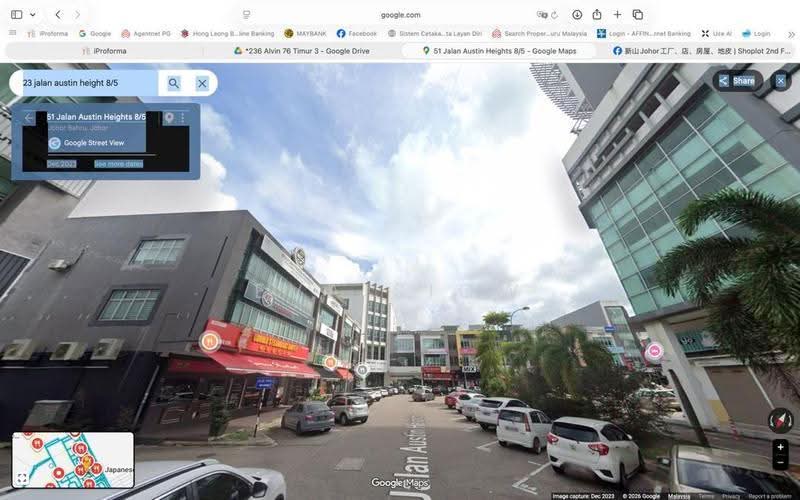Open the Sistem Cetakan Layan Diri bookmark

coord(435,34)
